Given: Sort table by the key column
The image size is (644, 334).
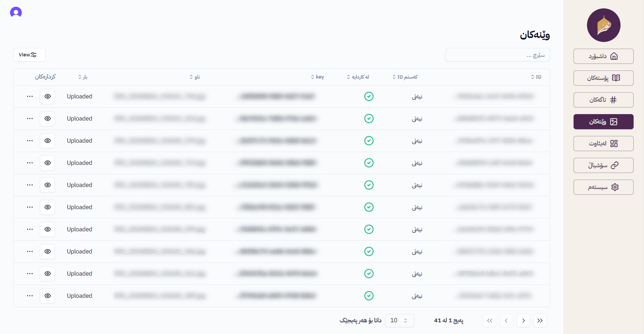Looking at the screenshot, I should coord(317,77).
